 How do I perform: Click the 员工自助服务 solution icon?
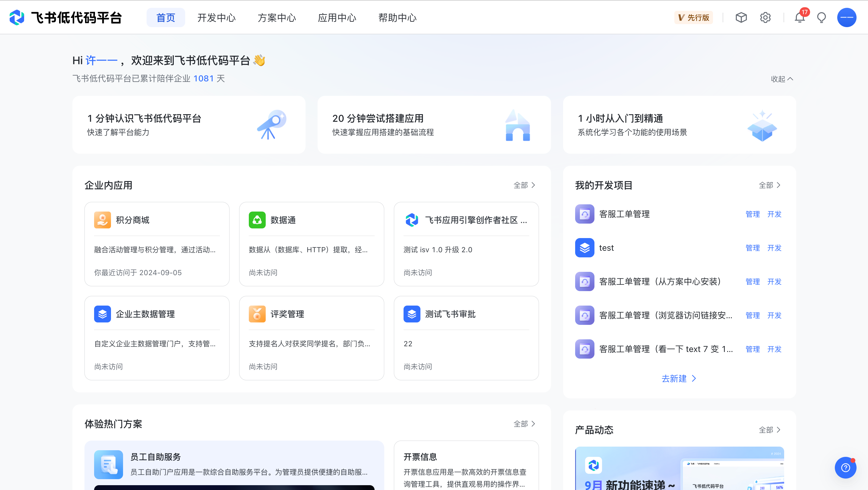coord(109,464)
